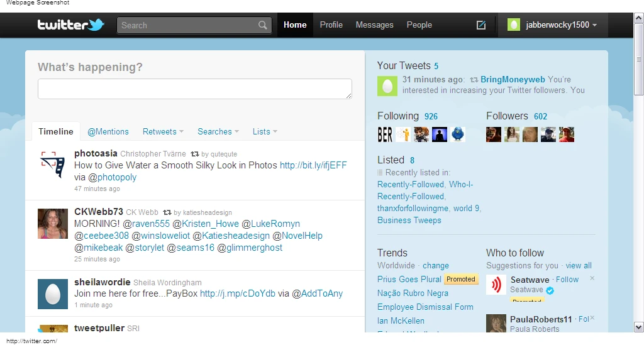
Task: Expand the Searches dropdown tab
Action: pyautogui.click(x=218, y=132)
